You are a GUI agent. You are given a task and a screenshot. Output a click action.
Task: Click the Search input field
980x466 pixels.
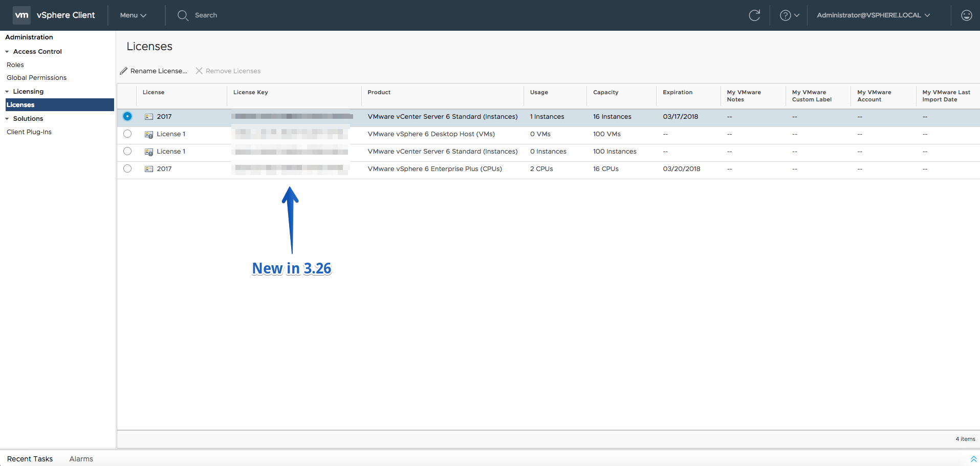pos(206,15)
